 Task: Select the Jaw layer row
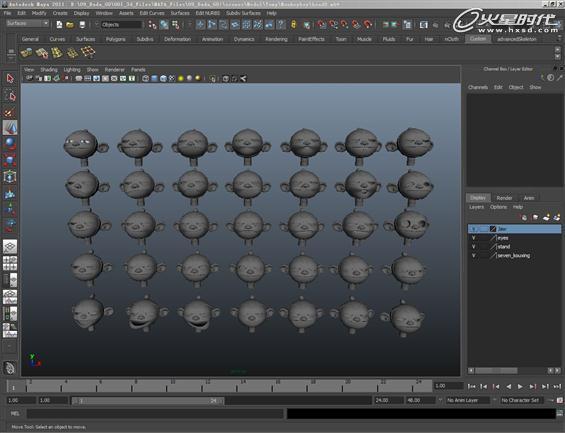(514, 229)
